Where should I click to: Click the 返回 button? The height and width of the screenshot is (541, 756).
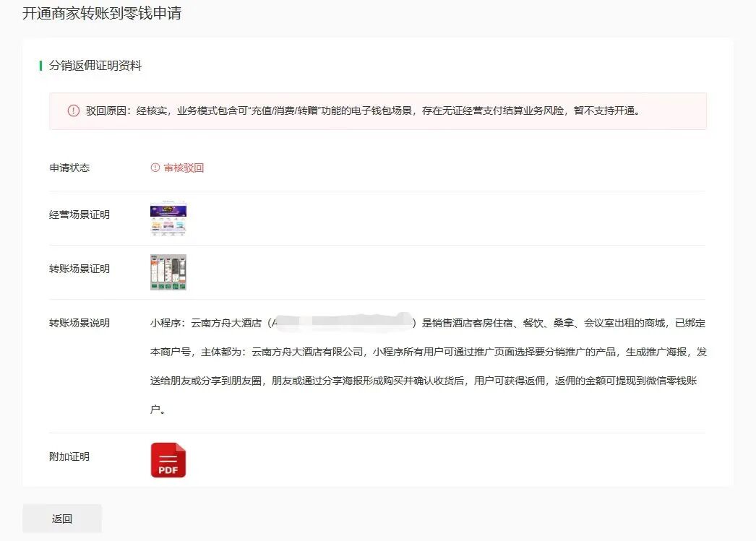point(62,519)
